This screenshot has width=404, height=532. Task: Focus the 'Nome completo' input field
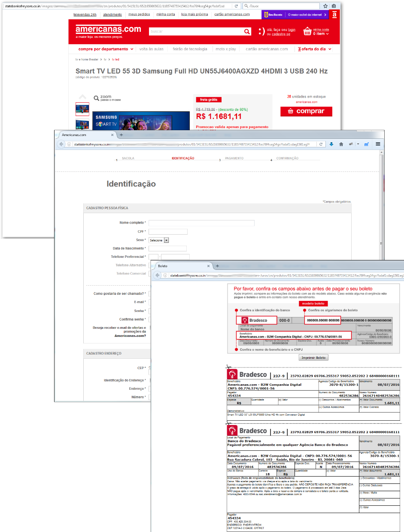[x=201, y=223]
